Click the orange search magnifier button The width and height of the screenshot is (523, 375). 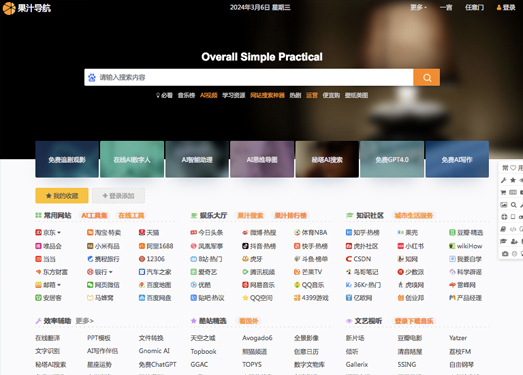(427, 77)
